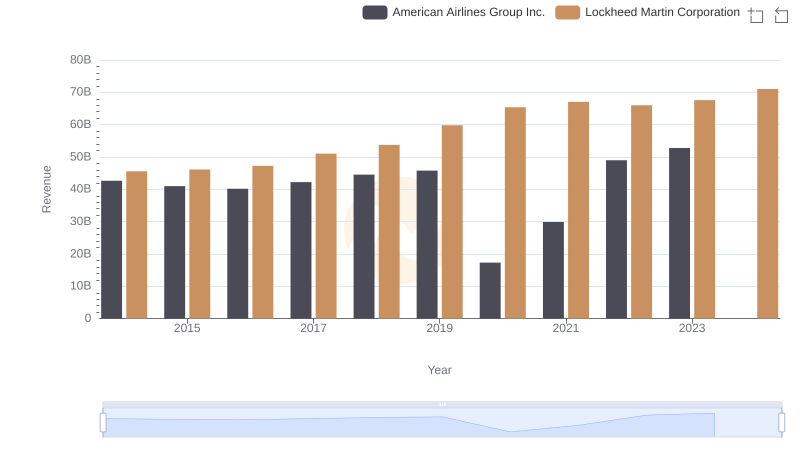Image resolution: width=800 pixels, height=461 pixels.
Task: Click the American Airlines 2015 bar
Action: pos(174,252)
